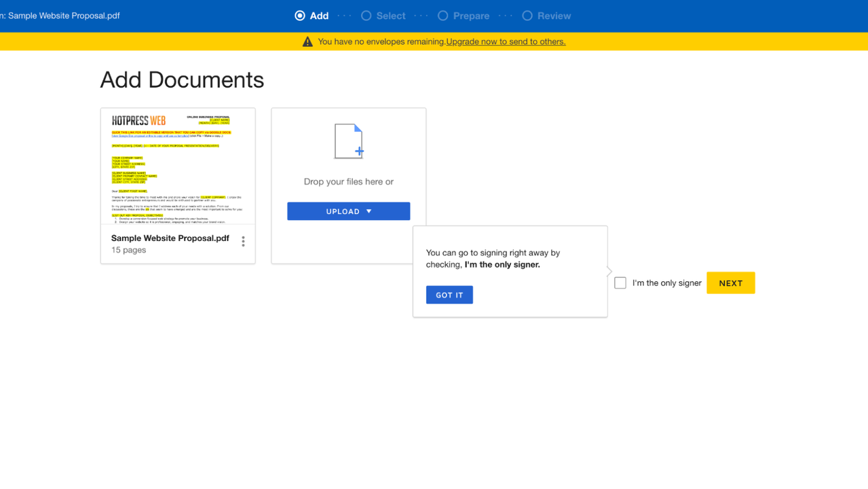Click the no envelopes remaining message
The image size is (868, 489).
point(381,41)
